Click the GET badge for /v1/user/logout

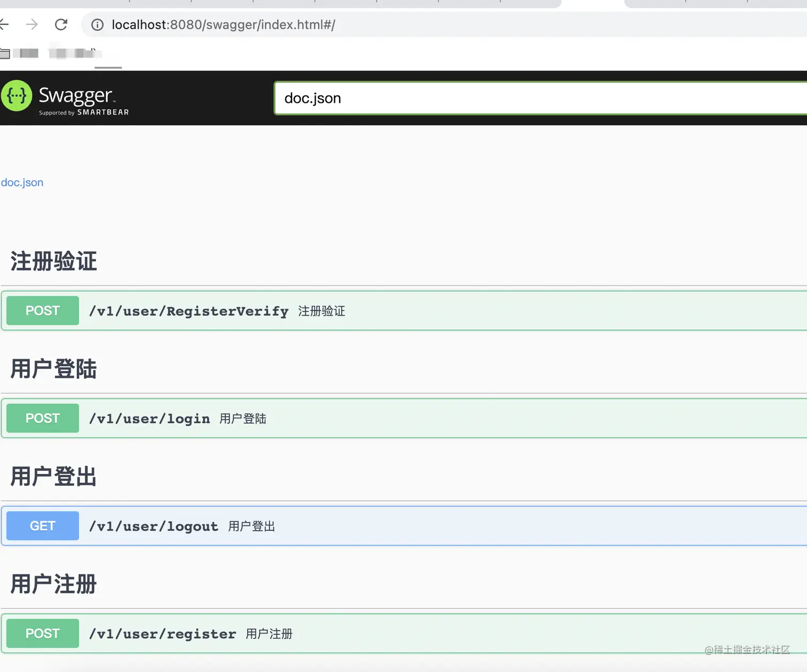pos(43,526)
